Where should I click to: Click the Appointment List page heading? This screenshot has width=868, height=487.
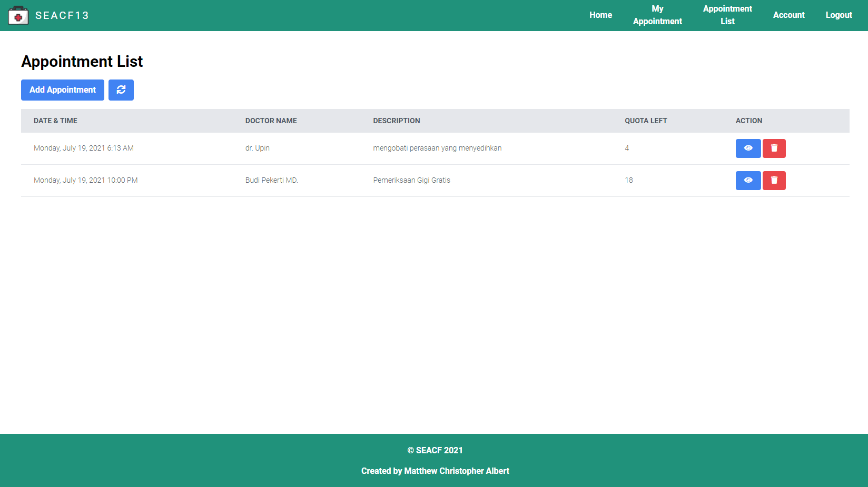pyautogui.click(x=82, y=62)
